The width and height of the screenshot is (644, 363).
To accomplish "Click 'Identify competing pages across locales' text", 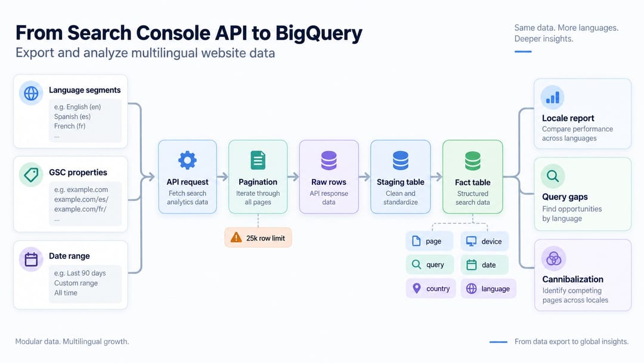I will click(x=575, y=295).
